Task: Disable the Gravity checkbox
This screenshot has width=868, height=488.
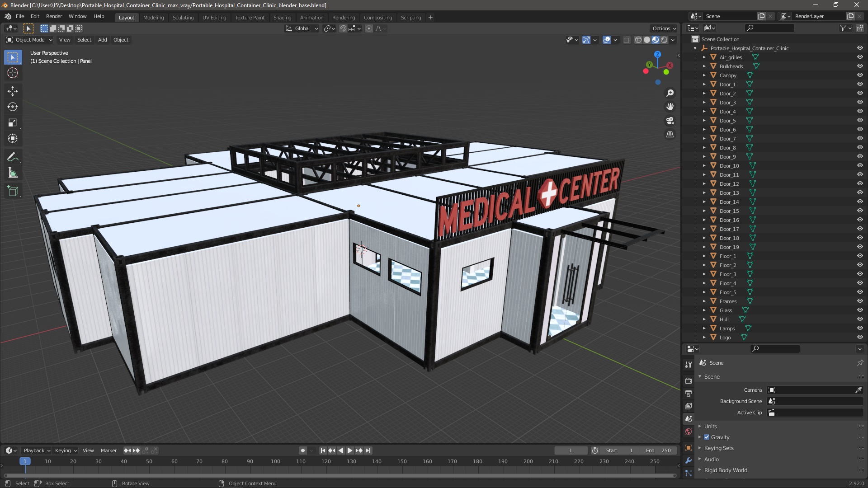Action: tap(707, 437)
